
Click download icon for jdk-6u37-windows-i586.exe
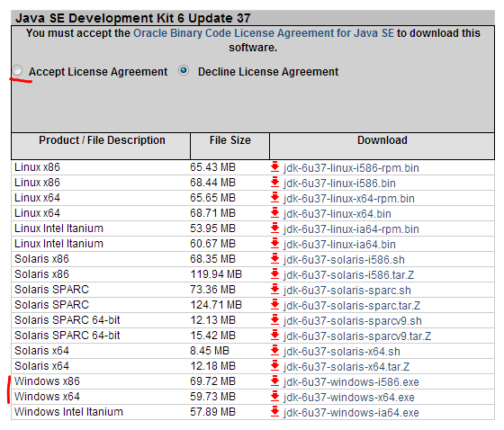(274, 381)
